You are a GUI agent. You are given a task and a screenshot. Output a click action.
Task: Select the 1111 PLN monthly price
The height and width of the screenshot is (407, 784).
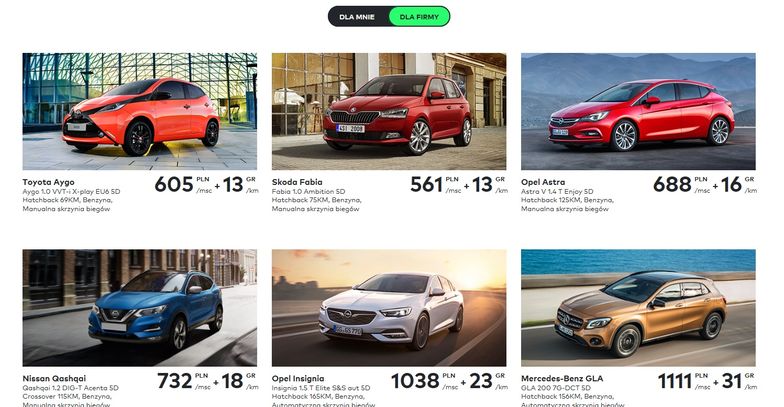point(684,381)
